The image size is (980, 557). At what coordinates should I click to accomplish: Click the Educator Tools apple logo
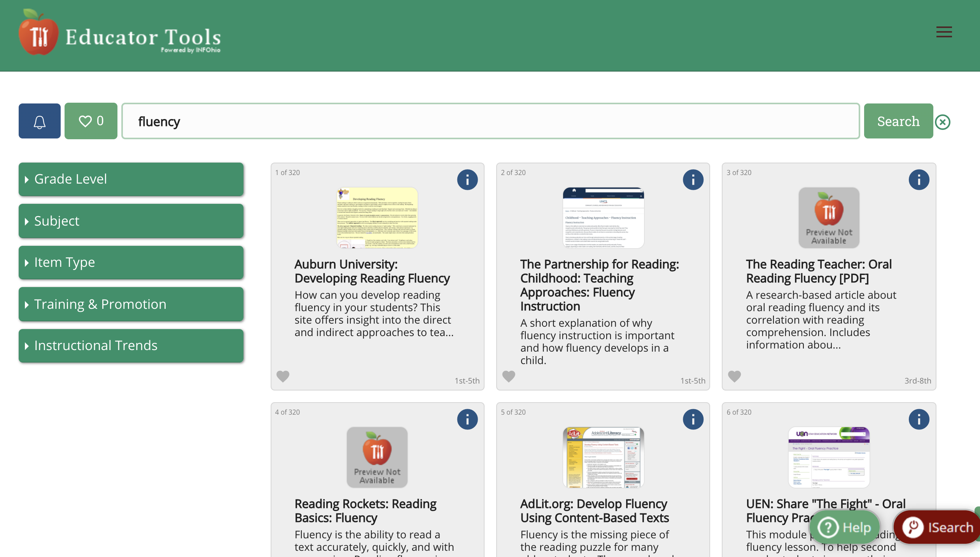click(x=38, y=33)
